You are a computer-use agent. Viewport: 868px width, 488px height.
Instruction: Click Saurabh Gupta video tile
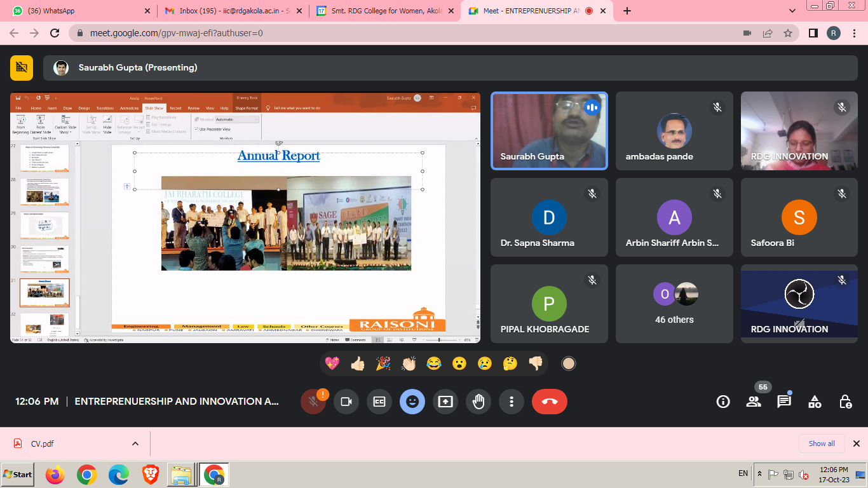[x=549, y=131]
